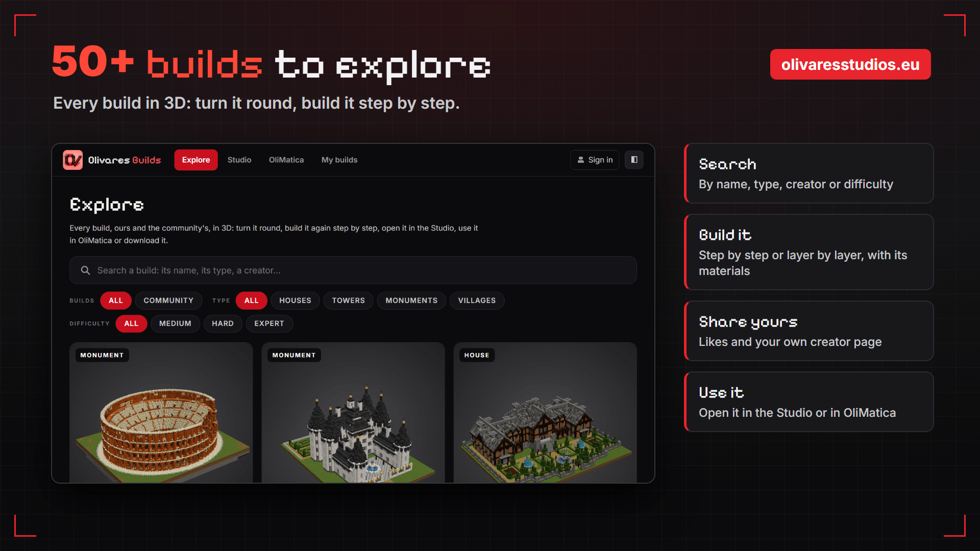Open the Explore tab

[196, 160]
